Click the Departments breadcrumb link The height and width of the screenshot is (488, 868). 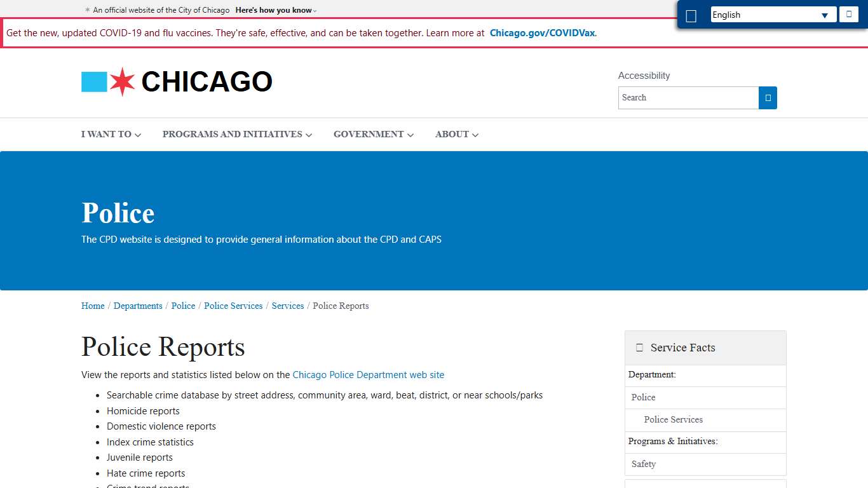[x=138, y=306]
